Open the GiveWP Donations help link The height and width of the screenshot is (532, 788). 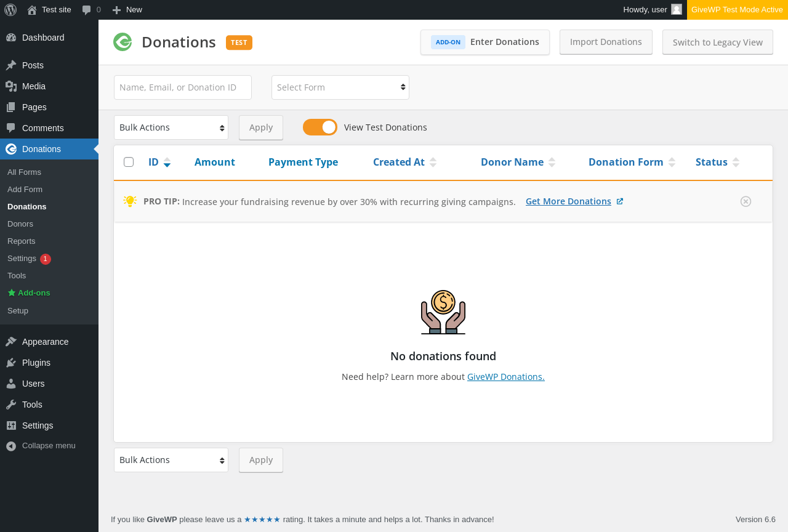tap(506, 376)
